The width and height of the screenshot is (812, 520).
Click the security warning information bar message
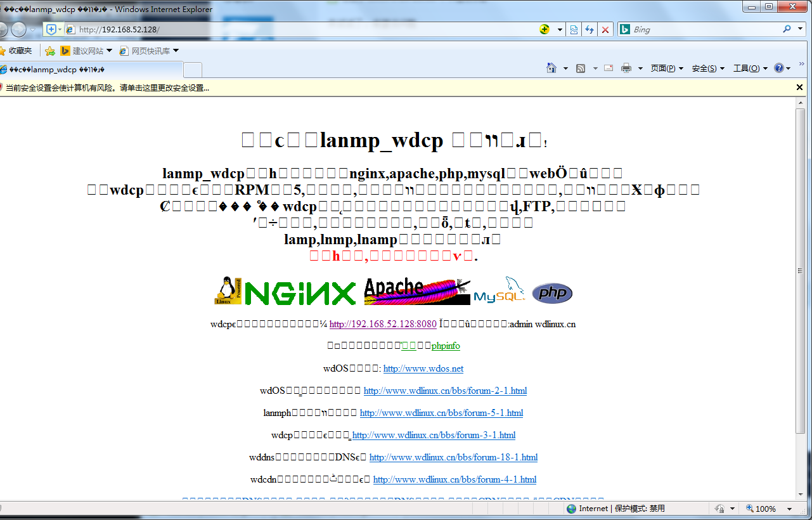[x=108, y=88]
